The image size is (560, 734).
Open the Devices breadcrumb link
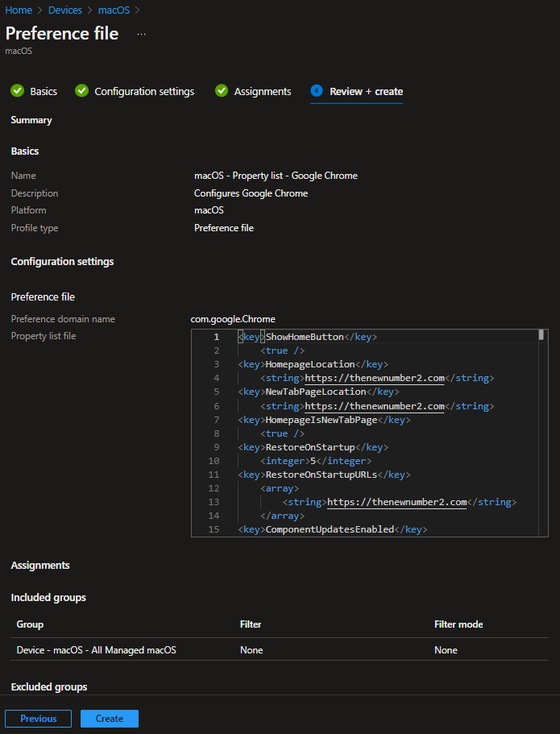click(x=65, y=10)
